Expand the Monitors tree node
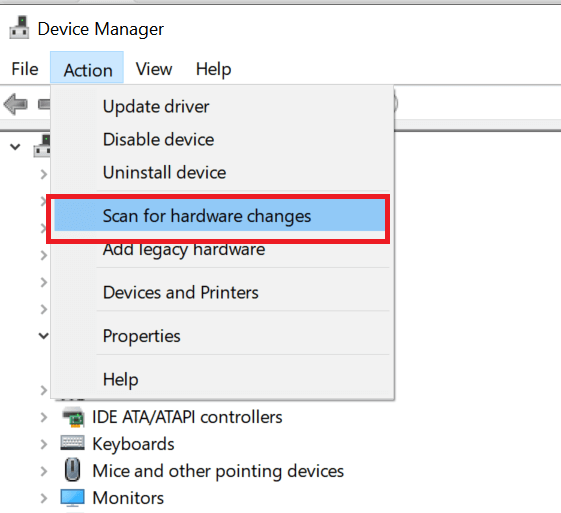561x513 pixels. tap(44, 498)
